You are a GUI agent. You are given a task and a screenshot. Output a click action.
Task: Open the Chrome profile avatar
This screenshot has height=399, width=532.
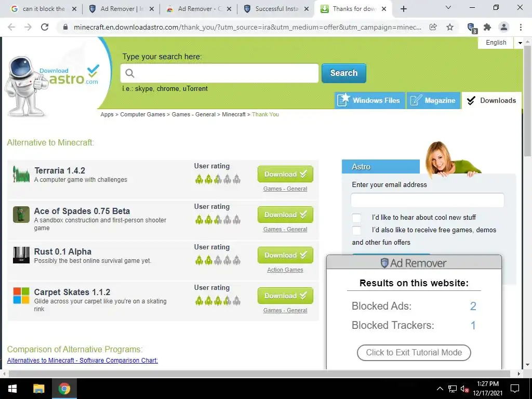(504, 27)
